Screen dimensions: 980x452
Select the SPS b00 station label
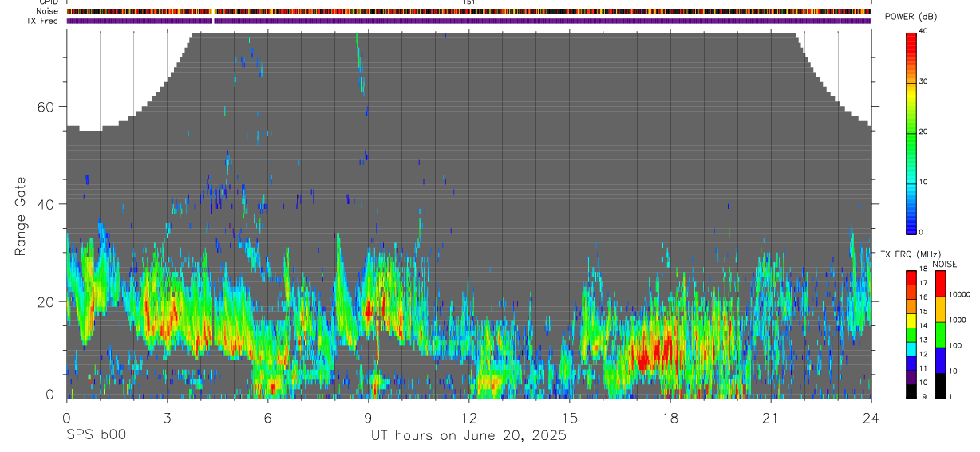tap(96, 435)
